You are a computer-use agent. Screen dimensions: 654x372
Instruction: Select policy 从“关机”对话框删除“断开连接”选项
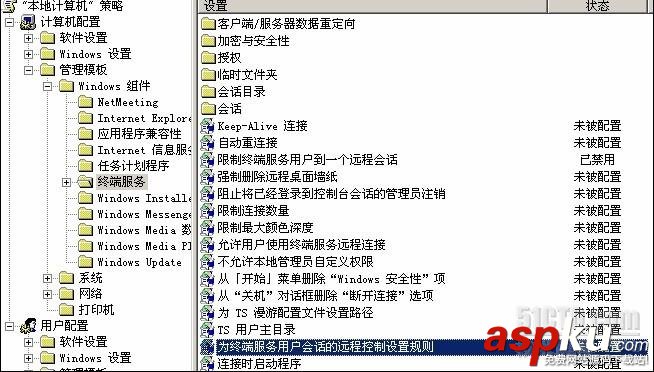(x=325, y=296)
